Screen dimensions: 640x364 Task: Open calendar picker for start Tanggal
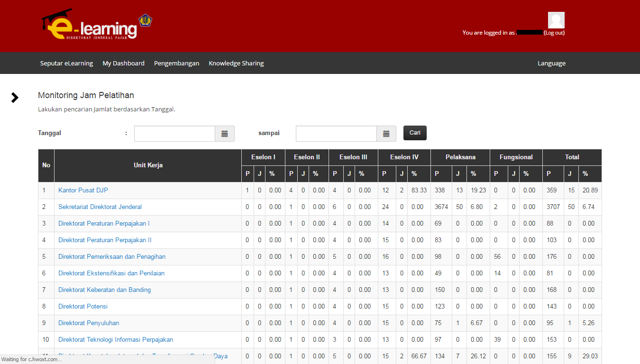225,134
